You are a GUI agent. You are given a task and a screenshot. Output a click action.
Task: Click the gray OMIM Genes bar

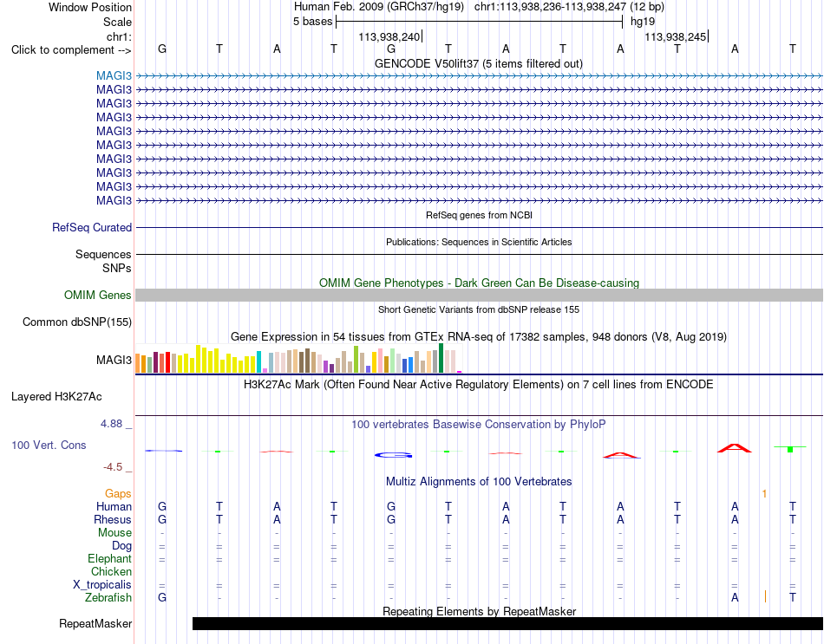point(479,296)
